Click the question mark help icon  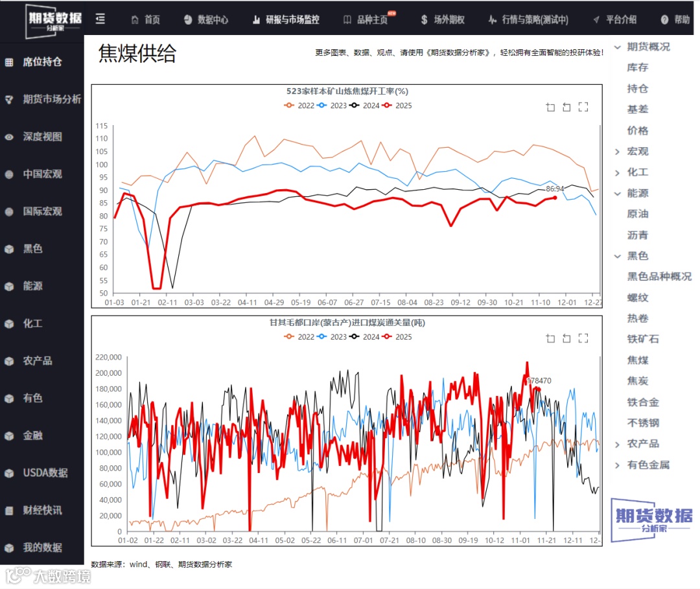665,19
